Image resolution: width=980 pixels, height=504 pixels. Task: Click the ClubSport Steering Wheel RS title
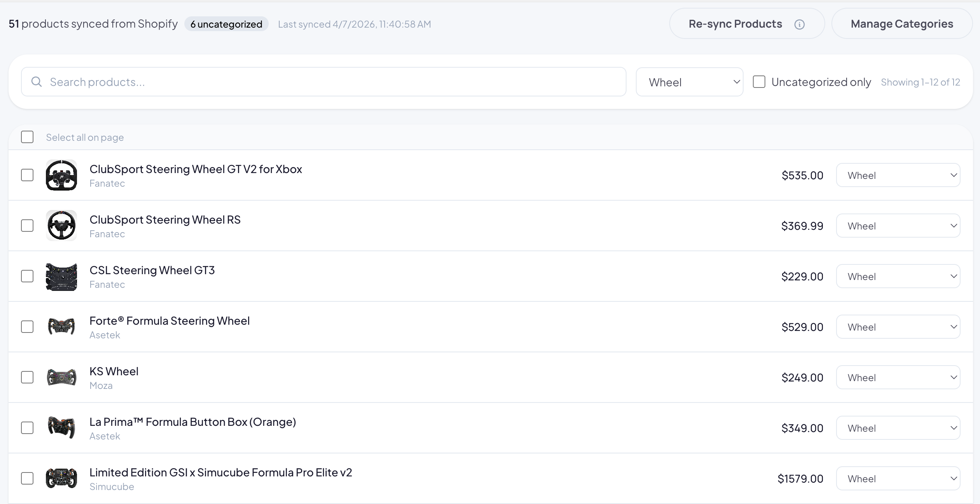coord(165,220)
